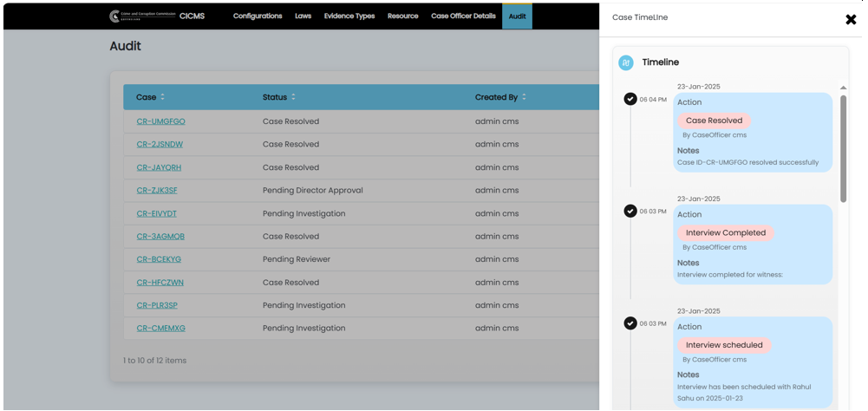This screenshot has height=411, width=868.
Task: Click the Interview Completed checkmark marker
Action: [630, 212]
